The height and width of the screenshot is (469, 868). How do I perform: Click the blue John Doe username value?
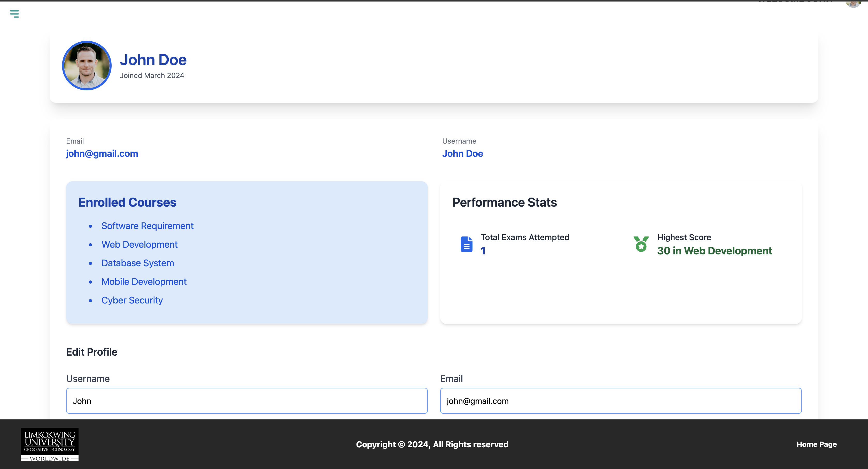[x=462, y=154]
